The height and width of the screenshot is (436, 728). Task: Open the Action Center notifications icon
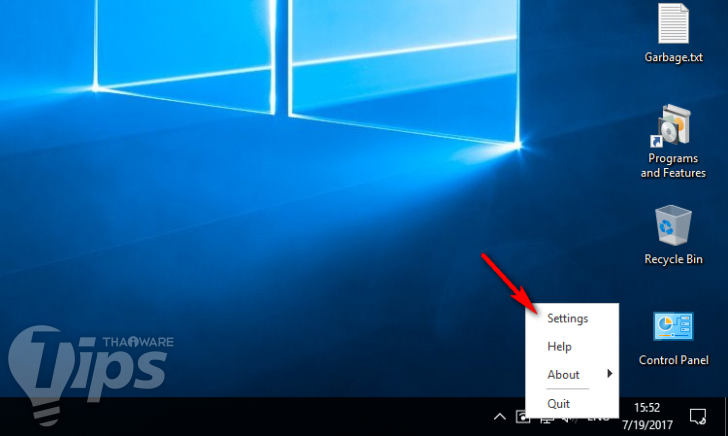698,416
